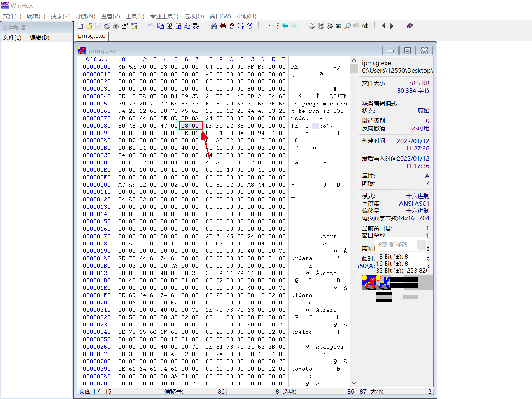The width and height of the screenshot is (532, 399).
Task: Open Find text with black binoculars icon
Action: (x=213, y=26)
